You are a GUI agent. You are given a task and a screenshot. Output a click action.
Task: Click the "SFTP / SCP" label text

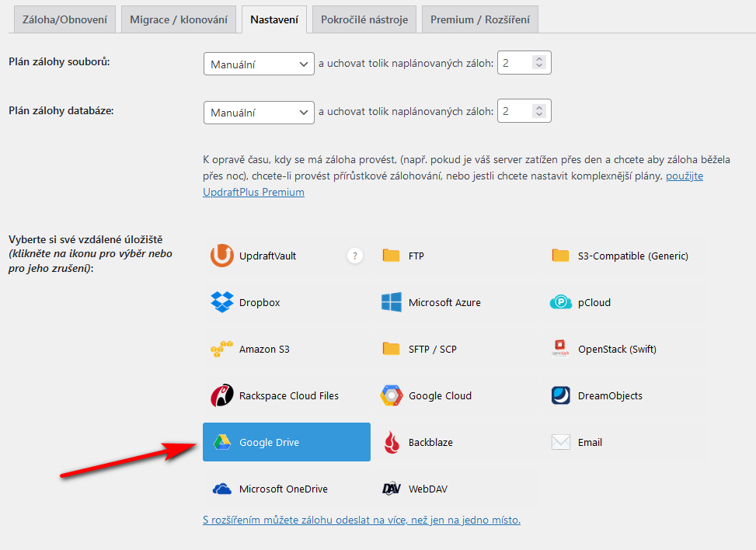click(x=433, y=349)
